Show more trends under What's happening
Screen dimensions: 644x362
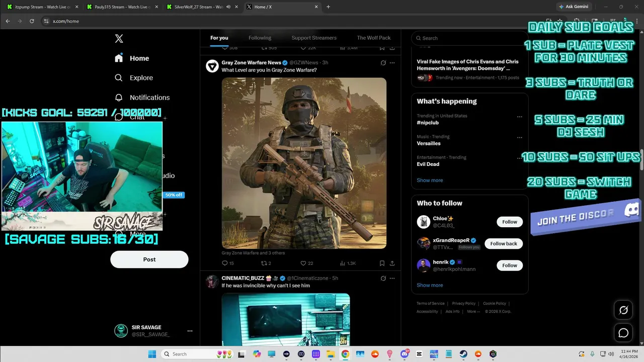(430, 180)
